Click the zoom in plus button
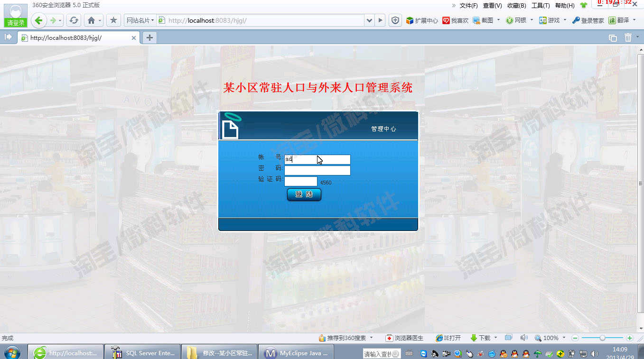This screenshot has height=359, width=644. [x=630, y=338]
